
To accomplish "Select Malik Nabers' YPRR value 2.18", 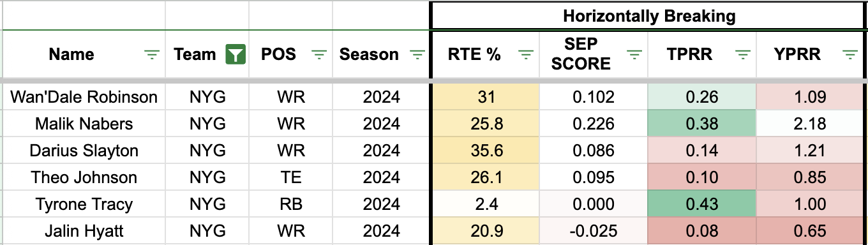I will [x=812, y=124].
